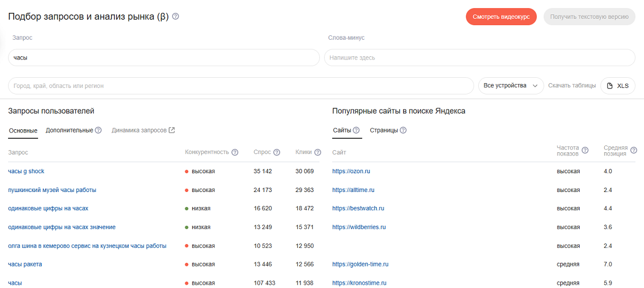
Task: Click help icon beside Сайты tab
Action: pyautogui.click(x=356, y=130)
